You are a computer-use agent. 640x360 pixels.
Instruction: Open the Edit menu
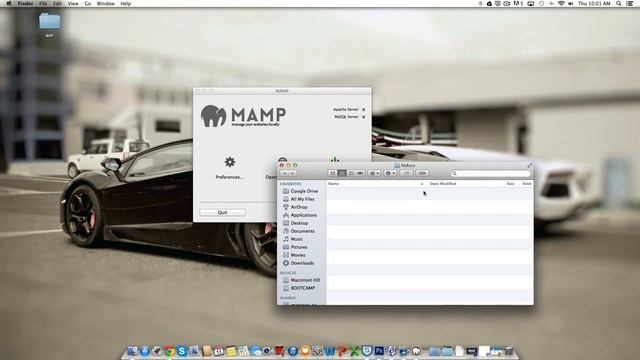(x=58, y=3)
